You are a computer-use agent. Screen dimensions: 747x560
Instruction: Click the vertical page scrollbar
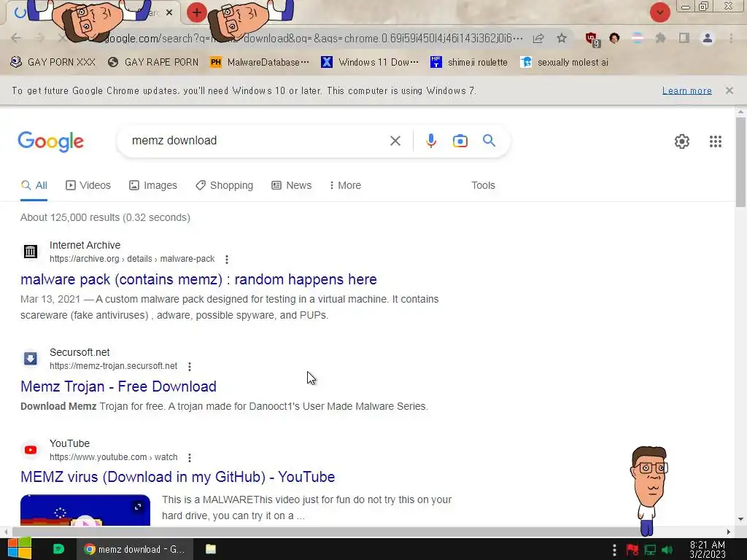click(x=740, y=162)
